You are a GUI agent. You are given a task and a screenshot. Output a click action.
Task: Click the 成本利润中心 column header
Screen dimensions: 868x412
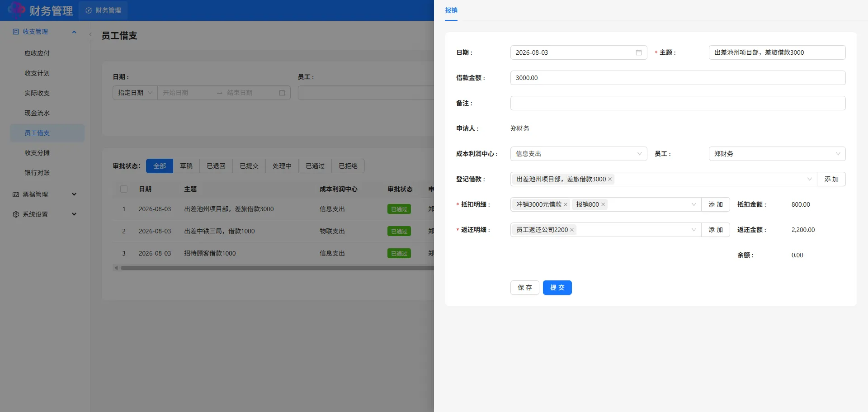click(339, 189)
